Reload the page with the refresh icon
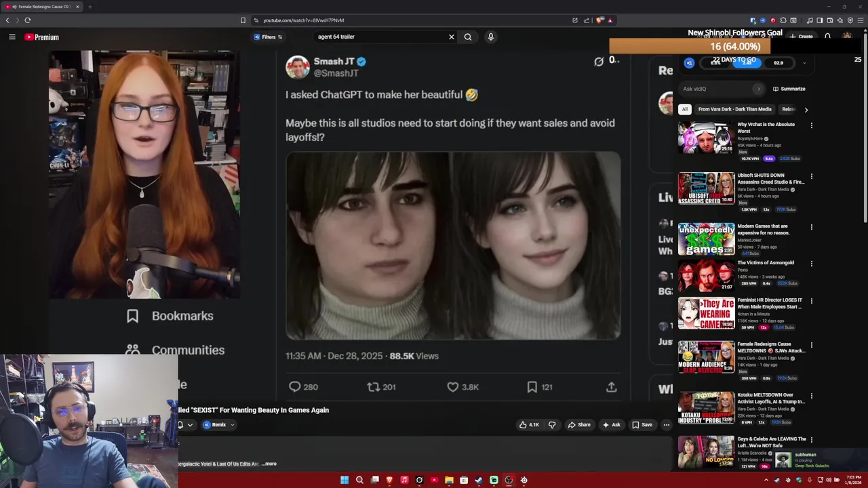Image resolution: width=868 pixels, height=488 pixels. point(28,20)
